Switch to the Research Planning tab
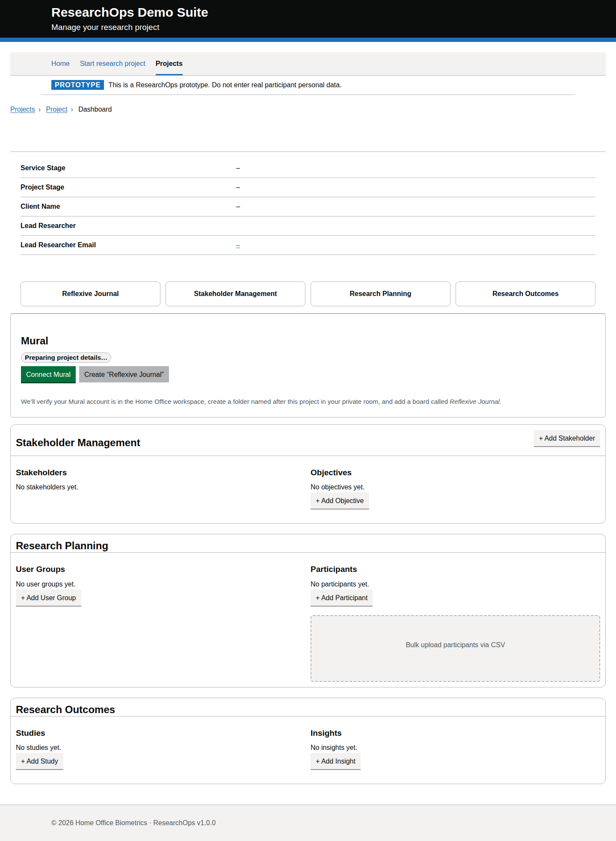The height and width of the screenshot is (841, 616). (380, 293)
